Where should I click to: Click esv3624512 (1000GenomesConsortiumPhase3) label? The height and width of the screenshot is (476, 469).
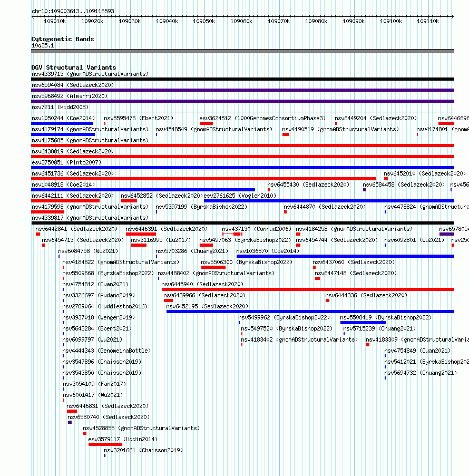pos(262,119)
